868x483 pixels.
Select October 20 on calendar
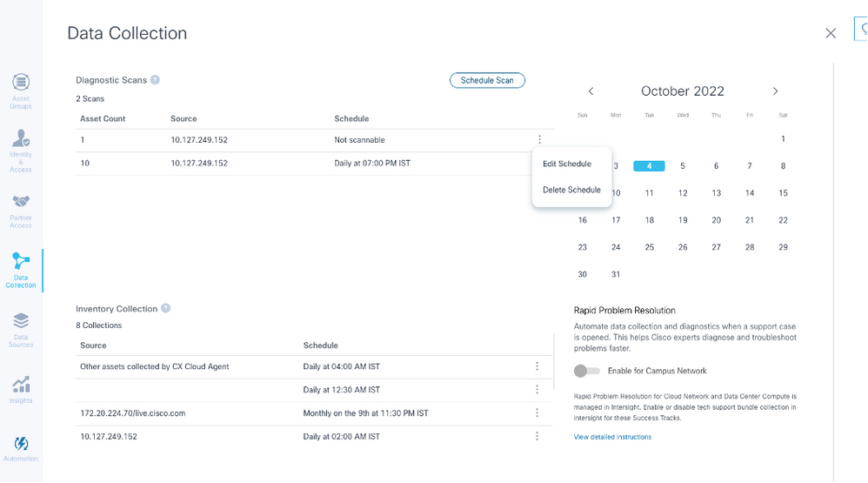click(716, 220)
